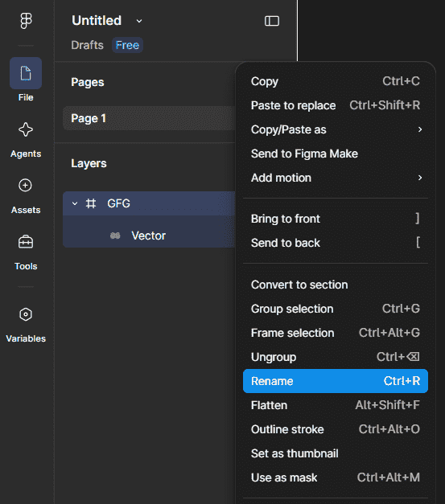Choose Frame selection

(x=336, y=333)
